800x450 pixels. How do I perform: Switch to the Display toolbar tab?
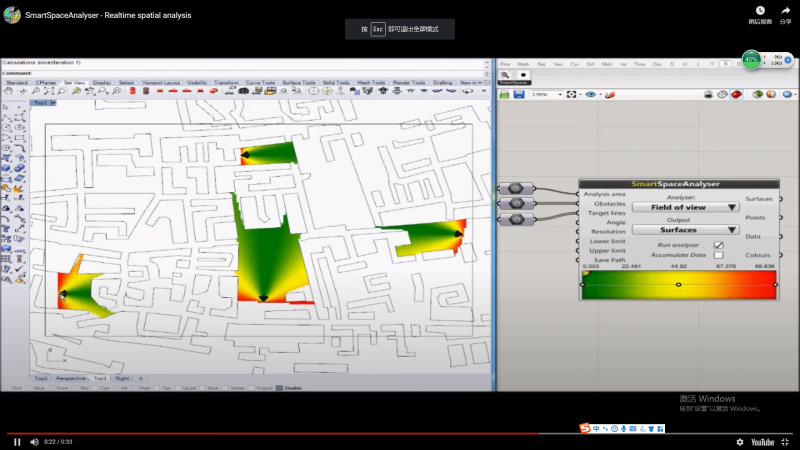click(x=102, y=83)
